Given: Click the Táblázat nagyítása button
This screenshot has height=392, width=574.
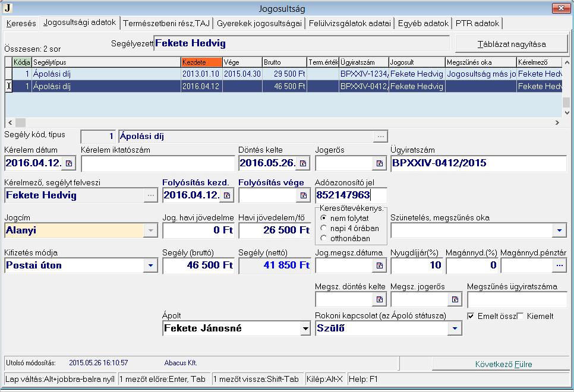Looking at the screenshot, I should click(x=512, y=45).
